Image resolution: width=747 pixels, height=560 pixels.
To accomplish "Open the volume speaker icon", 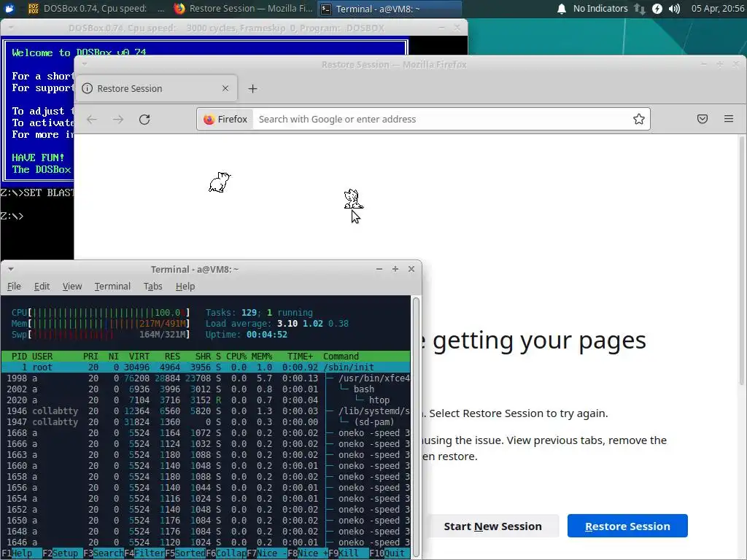I will click(674, 9).
